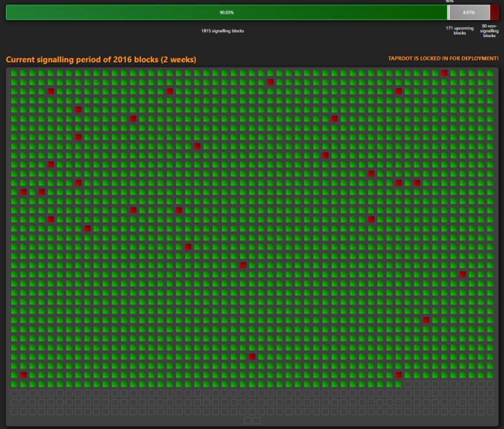Click the rightmost red block in the third grid row

398,92
